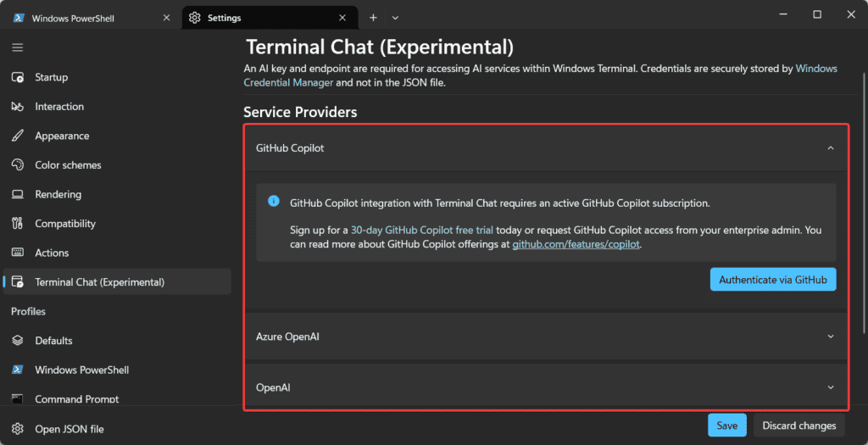Click the Command Prompt profile icon
The image size is (868, 445).
(x=18, y=398)
